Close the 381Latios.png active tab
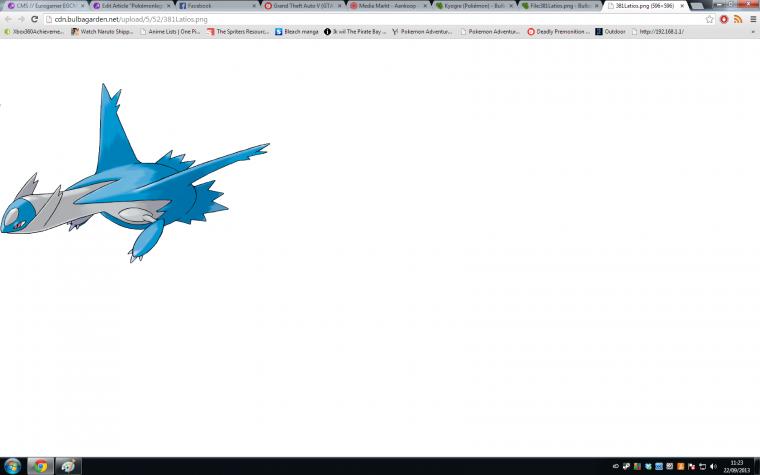The image size is (760, 475). point(682,6)
